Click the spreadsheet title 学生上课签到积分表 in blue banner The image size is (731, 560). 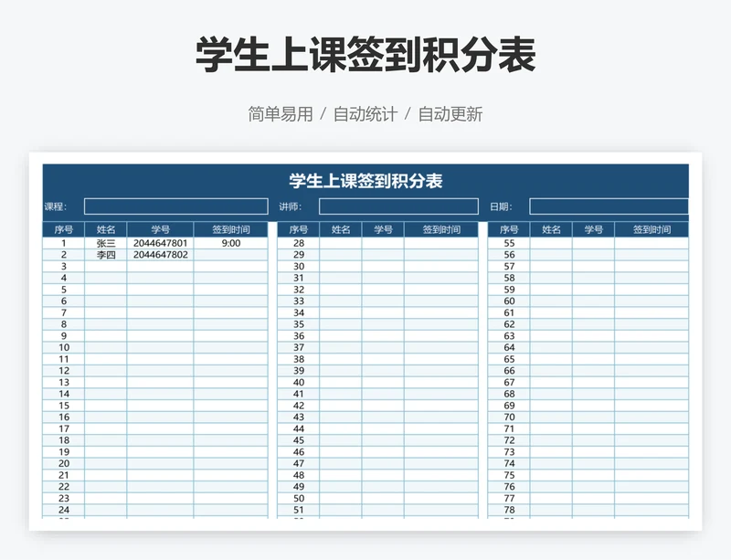point(365,181)
